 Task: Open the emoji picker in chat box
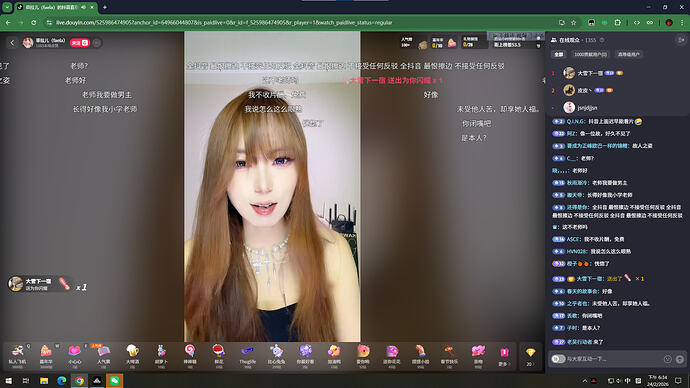click(668, 359)
